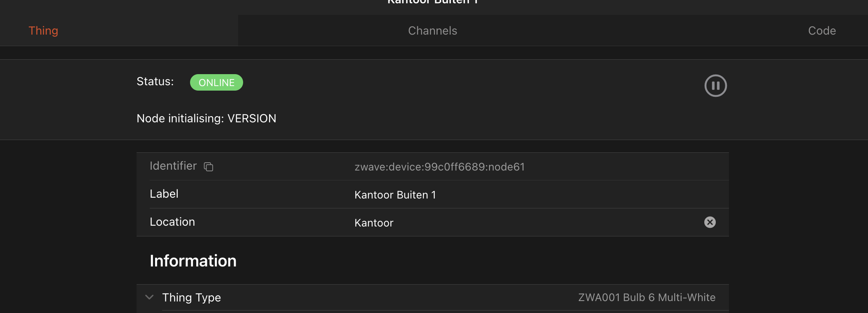Image resolution: width=868 pixels, height=313 pixels.
Task: Click the page title at the top
Action: [x=432, y=2]
